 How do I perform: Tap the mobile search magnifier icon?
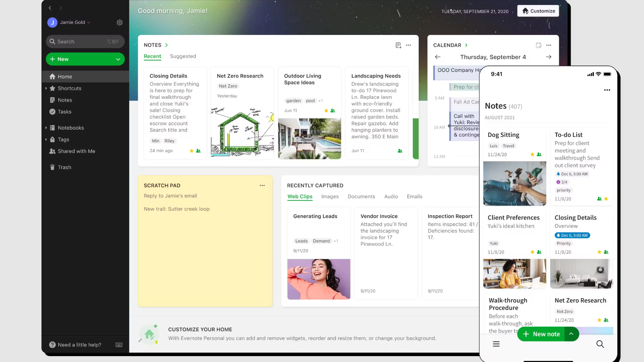(600, 344)
